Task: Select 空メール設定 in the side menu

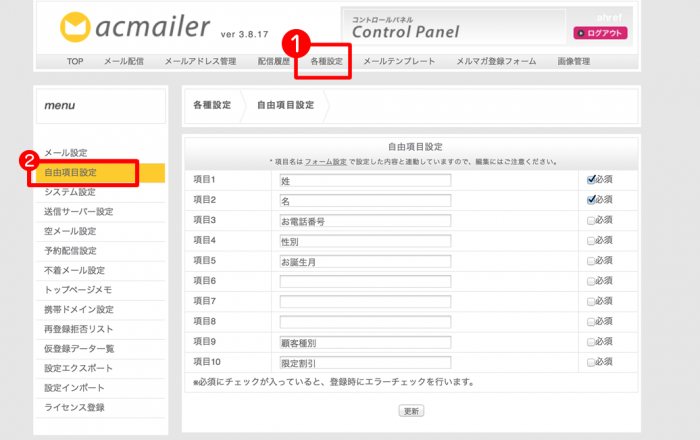Action: tap(70, 231)
